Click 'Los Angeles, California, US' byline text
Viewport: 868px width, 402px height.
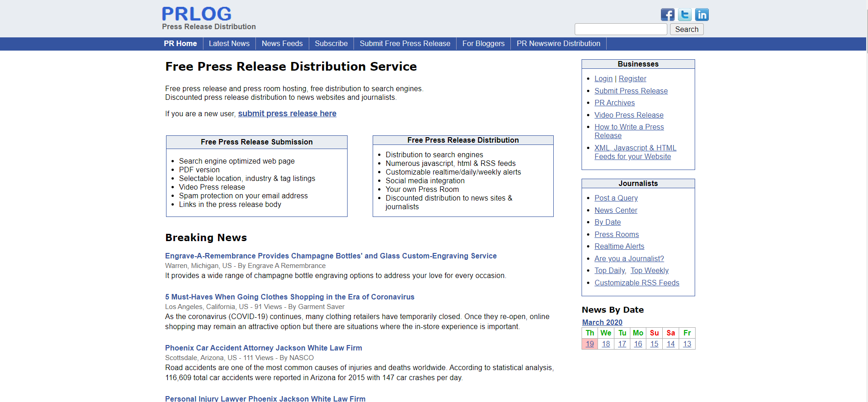[x=207, y=307]
